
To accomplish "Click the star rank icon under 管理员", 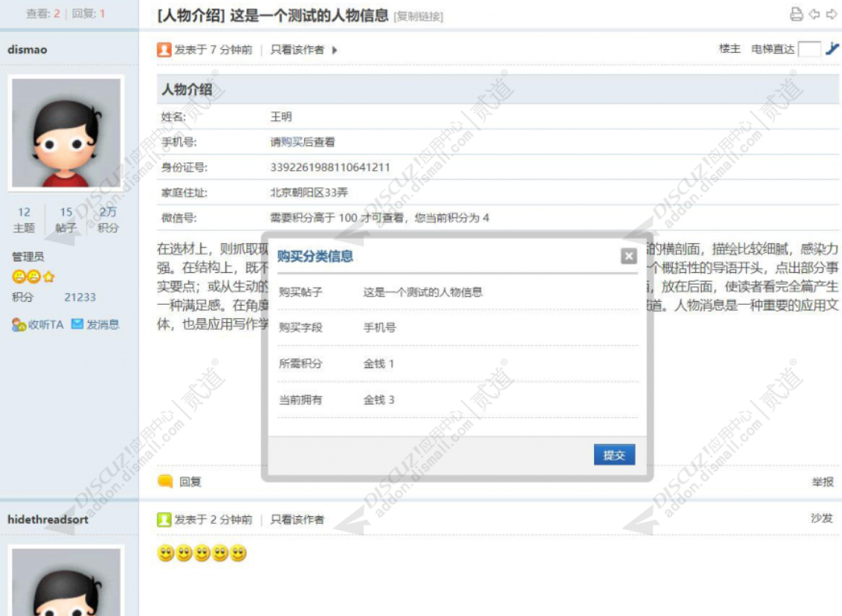I will click(49, 277).
